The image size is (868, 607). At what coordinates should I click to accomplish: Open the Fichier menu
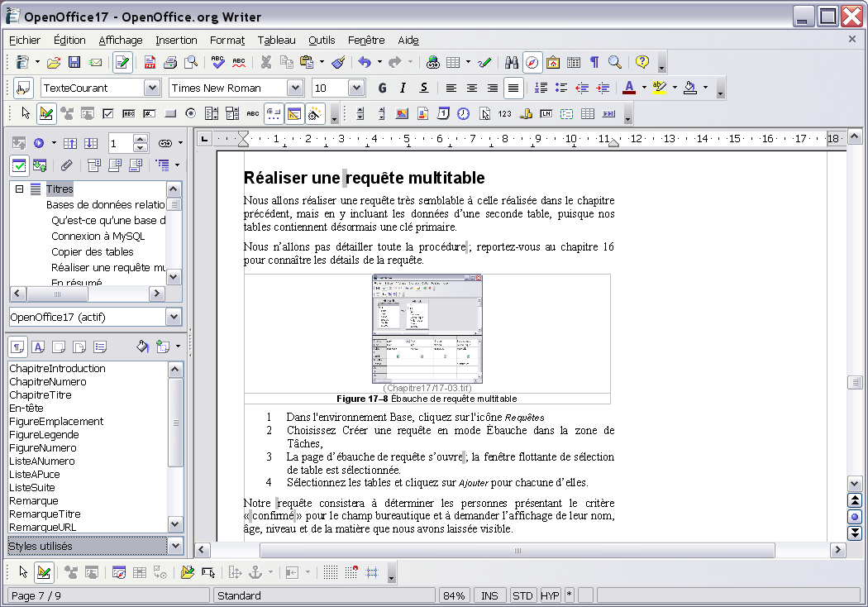point(25,41)
